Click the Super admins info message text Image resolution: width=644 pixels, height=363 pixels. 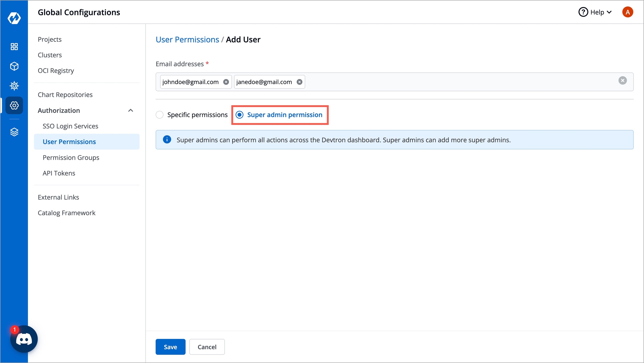pos(344,140)
